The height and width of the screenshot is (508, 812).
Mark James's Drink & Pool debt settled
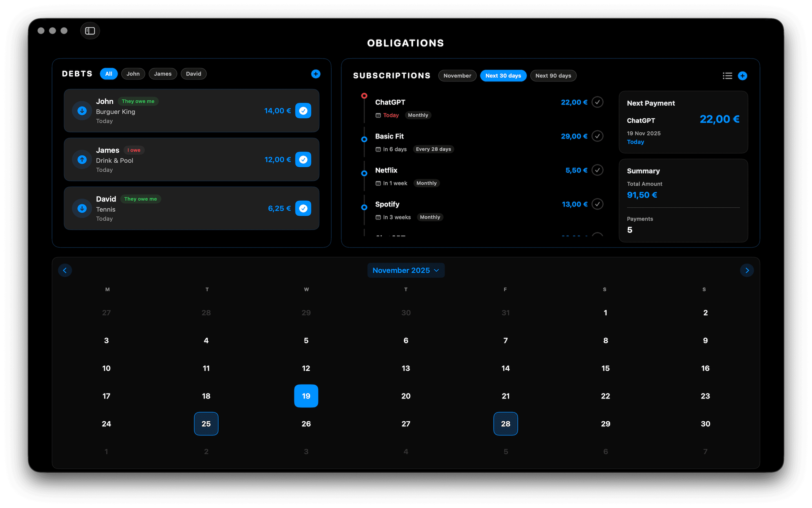[303, 159]
